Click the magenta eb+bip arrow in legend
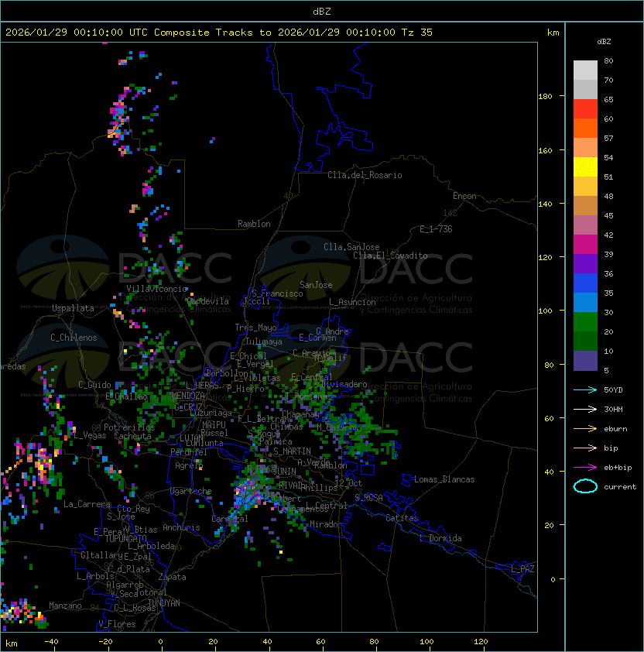644x652 pixels. [x=585, y=468]
